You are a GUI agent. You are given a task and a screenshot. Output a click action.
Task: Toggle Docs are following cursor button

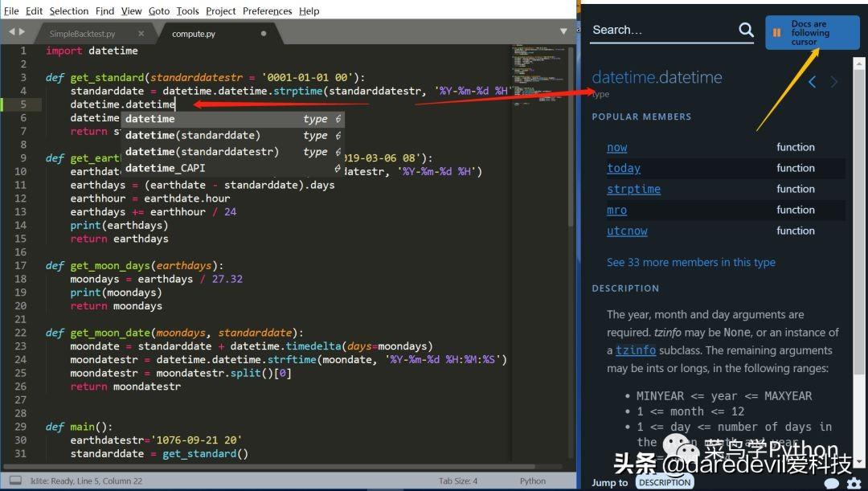tap(812, 32)
